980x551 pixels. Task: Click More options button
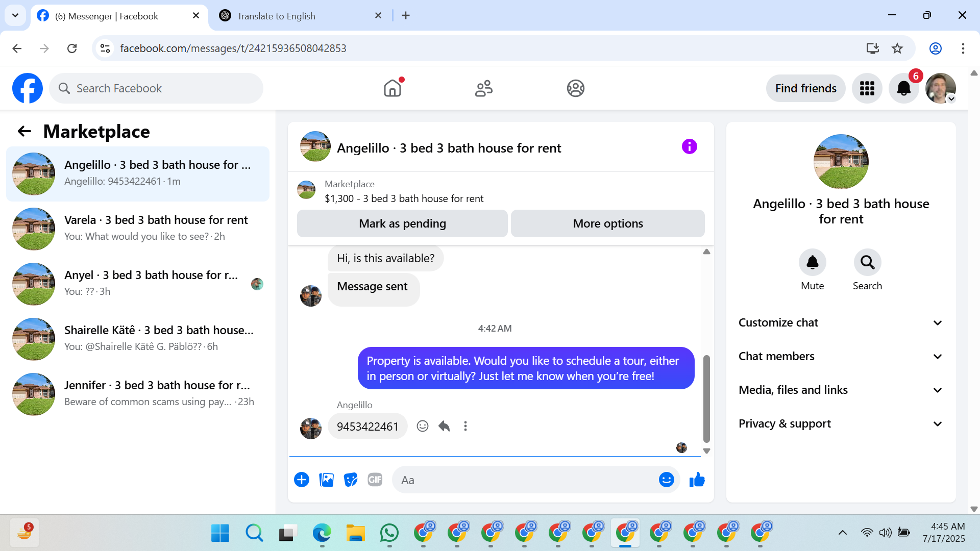[607, 223]
